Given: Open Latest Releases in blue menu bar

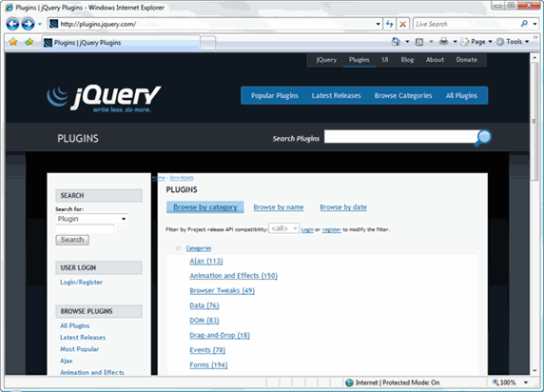Looking at the screenshot, I should point(336,95).
